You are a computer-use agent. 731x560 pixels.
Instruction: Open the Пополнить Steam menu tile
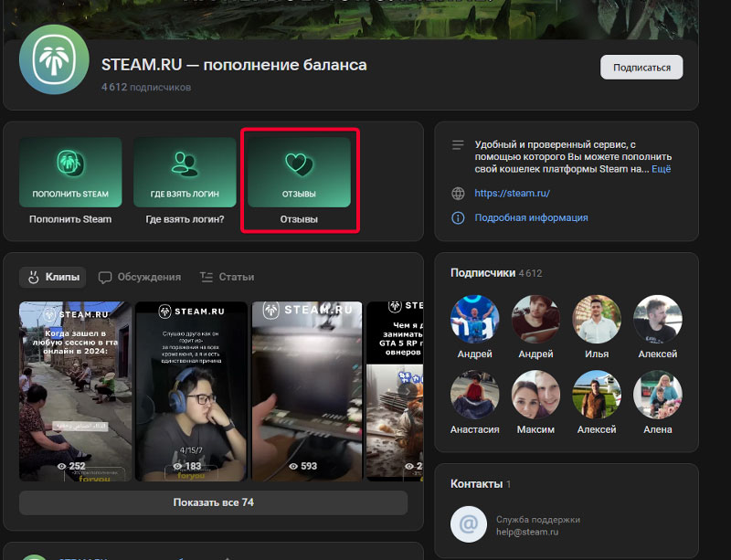click(x=70, y=182)
